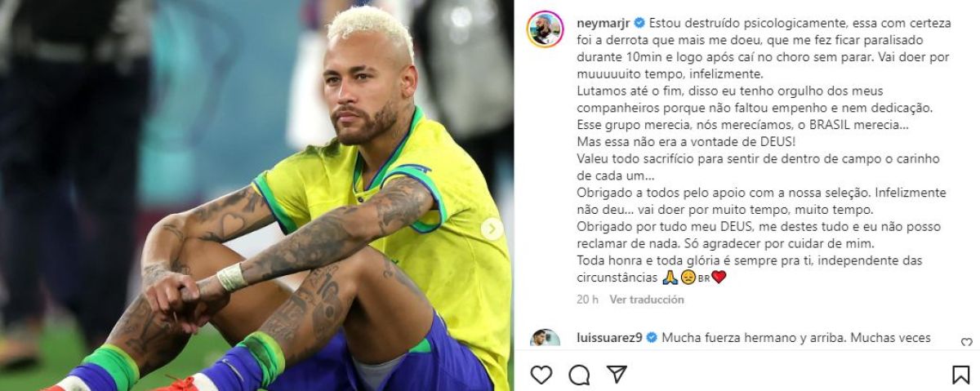
Task: Click luissuarez9 verified badge
Action: tap(653, 337)
